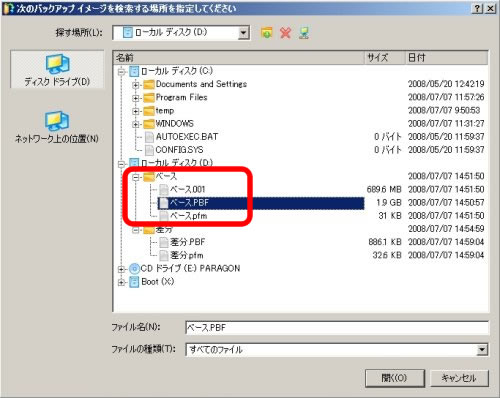Select the ベース.PBF file row
The height and width of the screenshot is (398, 500).
tap(261, 203)
